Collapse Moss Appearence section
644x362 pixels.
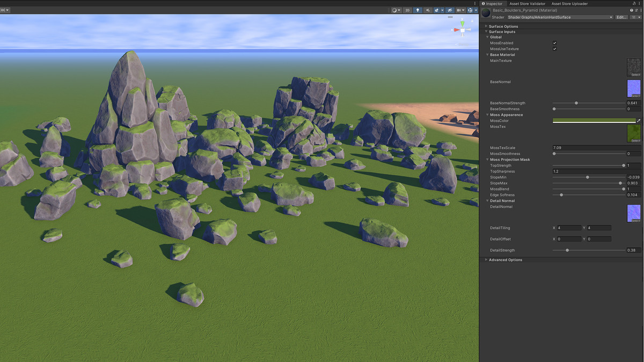[x=487, y=115]
